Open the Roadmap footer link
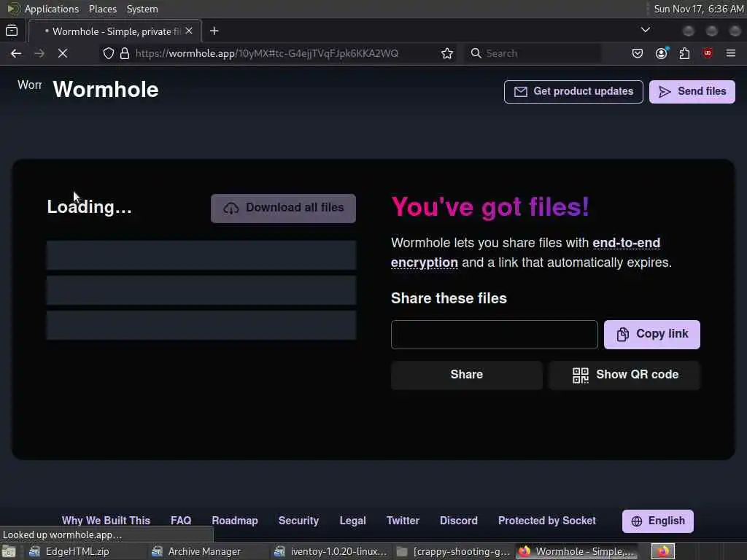This screenshot has width=747, height=560. [x=235, y=521]
